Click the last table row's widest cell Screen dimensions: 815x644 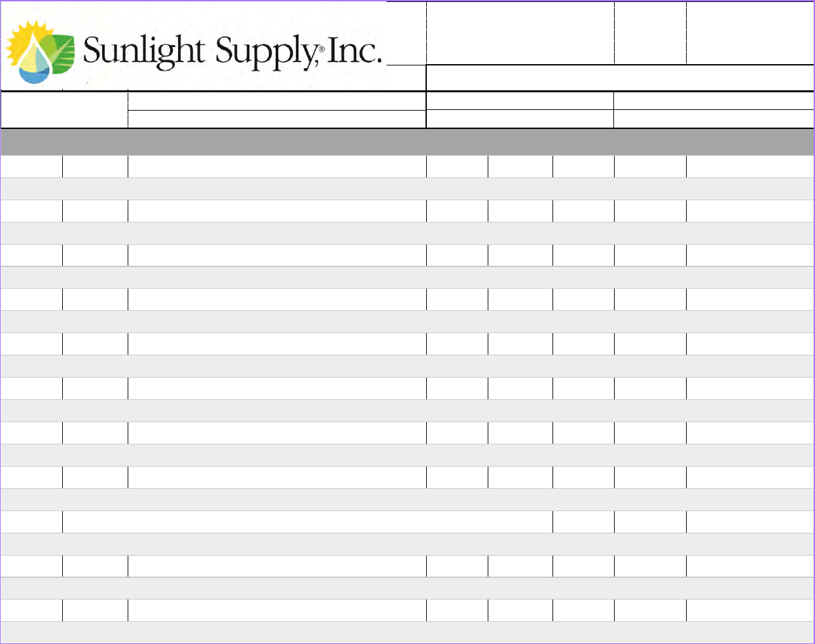click(276, 610)
